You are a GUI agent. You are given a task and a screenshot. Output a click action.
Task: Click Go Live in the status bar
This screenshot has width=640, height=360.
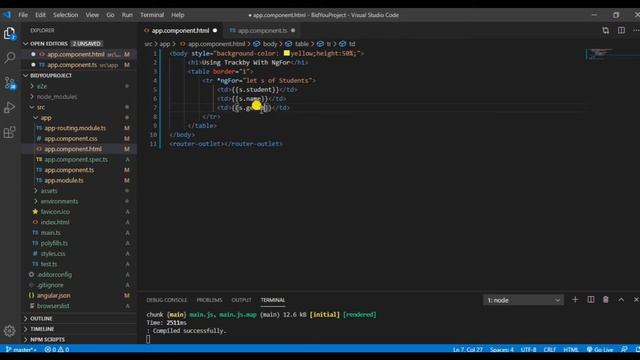tap(600, 349)
